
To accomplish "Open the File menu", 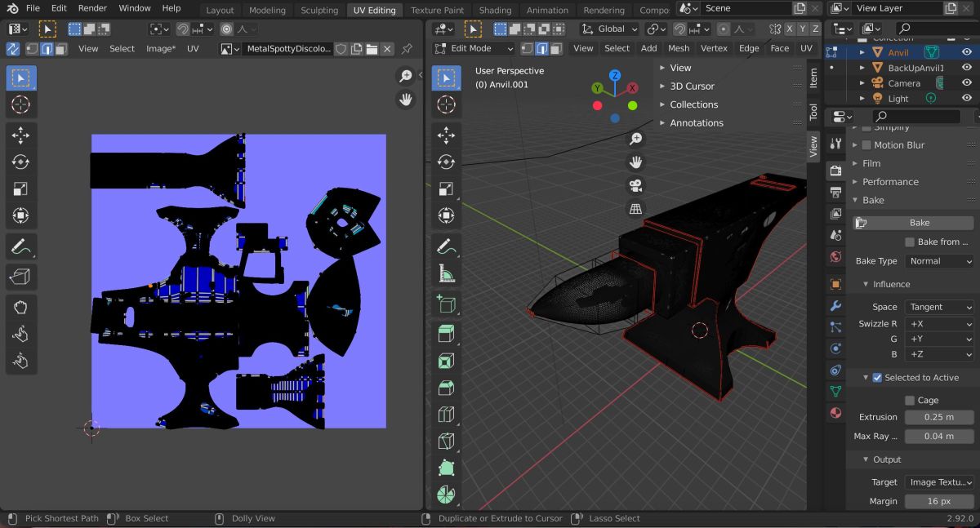I will (x=33, y=8).
